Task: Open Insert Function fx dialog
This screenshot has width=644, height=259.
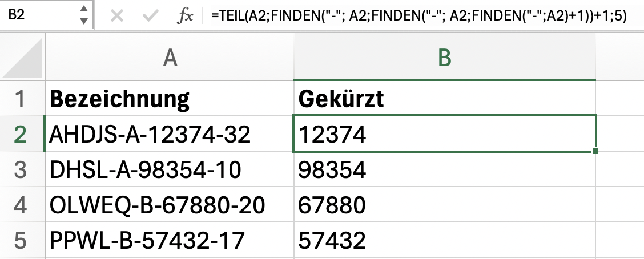Action: 185,15
